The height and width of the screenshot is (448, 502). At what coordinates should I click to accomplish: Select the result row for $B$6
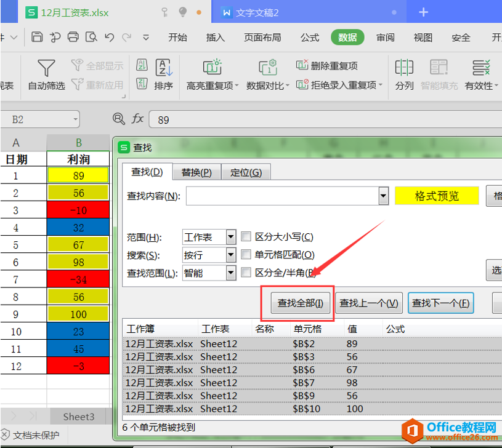click(x=312, y=370)
